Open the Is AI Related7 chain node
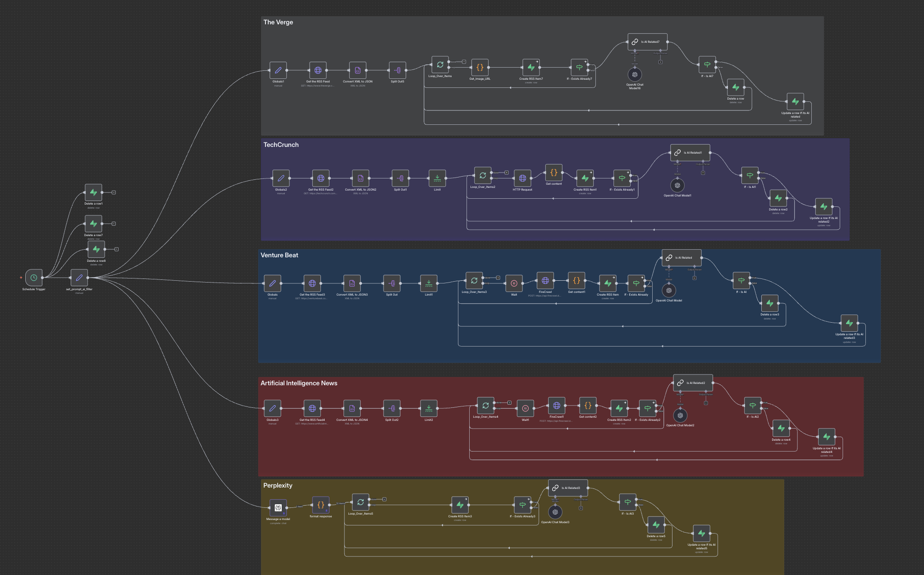The height and width of the screenshot is (575, 924). click(x=647, y=42)
